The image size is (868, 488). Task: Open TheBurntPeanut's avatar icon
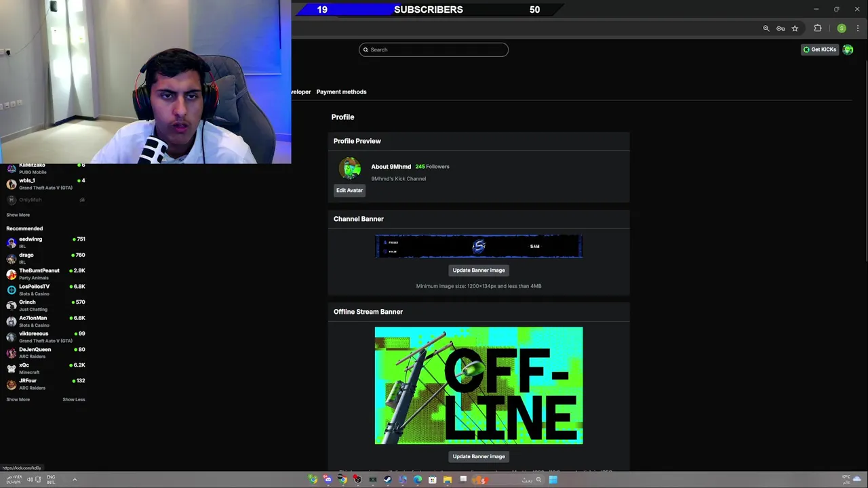(x=12, y=274)
